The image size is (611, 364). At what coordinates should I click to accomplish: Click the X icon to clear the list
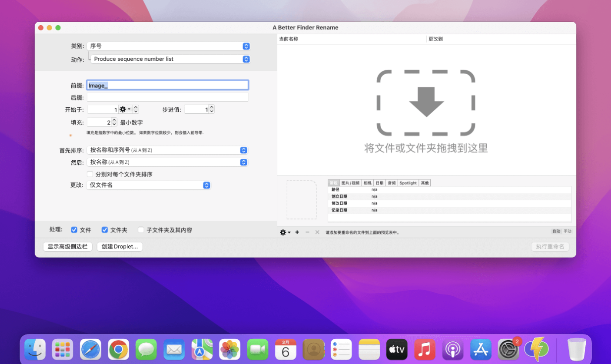[x=317, y=232]
